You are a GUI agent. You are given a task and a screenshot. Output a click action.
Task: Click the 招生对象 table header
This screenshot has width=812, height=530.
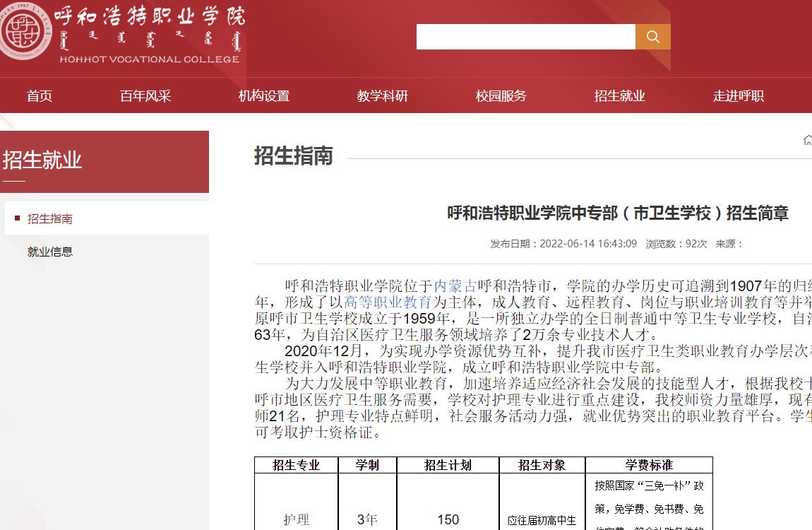(542, 465)
